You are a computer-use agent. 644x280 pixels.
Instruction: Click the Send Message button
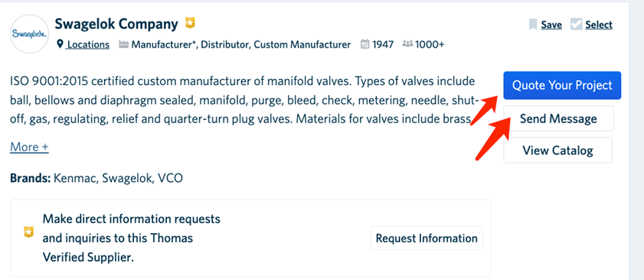pyautogui.click(x=558, y=119)
